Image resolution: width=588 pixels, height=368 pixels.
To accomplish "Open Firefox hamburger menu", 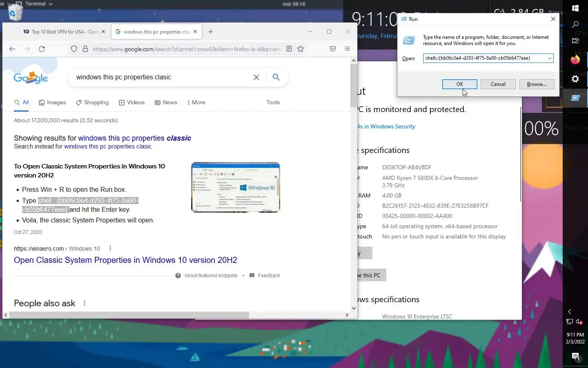I will pyautogui.click(x=347, y=49).
